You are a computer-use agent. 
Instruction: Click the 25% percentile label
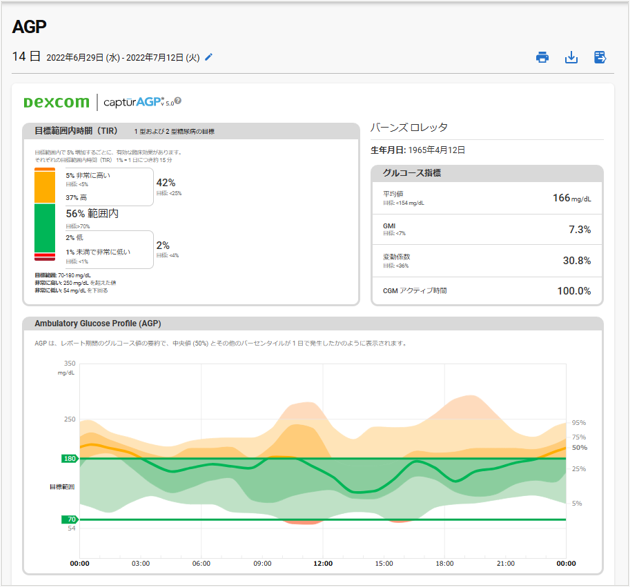point(579,469)
